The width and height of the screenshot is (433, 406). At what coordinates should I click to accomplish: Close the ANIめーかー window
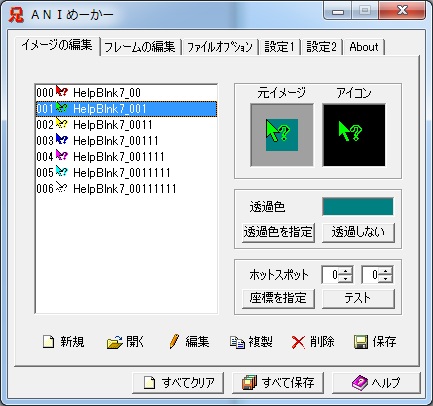[x=402, y=11]
